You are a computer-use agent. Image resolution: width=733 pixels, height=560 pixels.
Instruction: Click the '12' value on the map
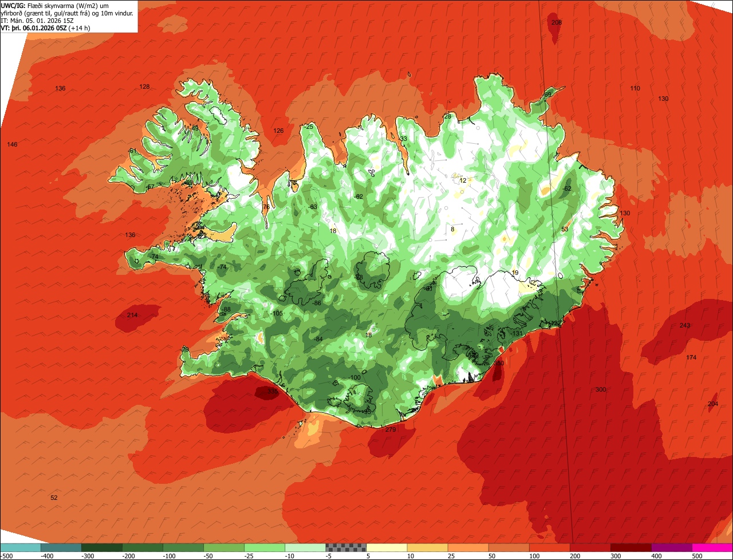[x=463, y=180]
